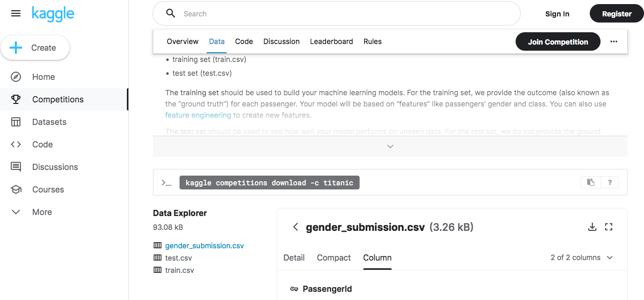This screenshot has width=644, height=300.
Task: Expand the data description with chevron
Action: (x=390, y=146)
